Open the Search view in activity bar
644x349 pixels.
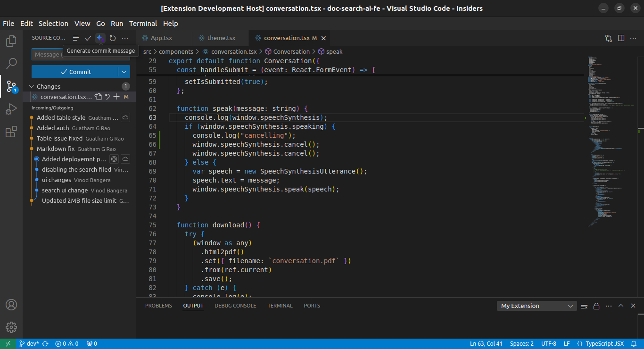tap(11, 63)
